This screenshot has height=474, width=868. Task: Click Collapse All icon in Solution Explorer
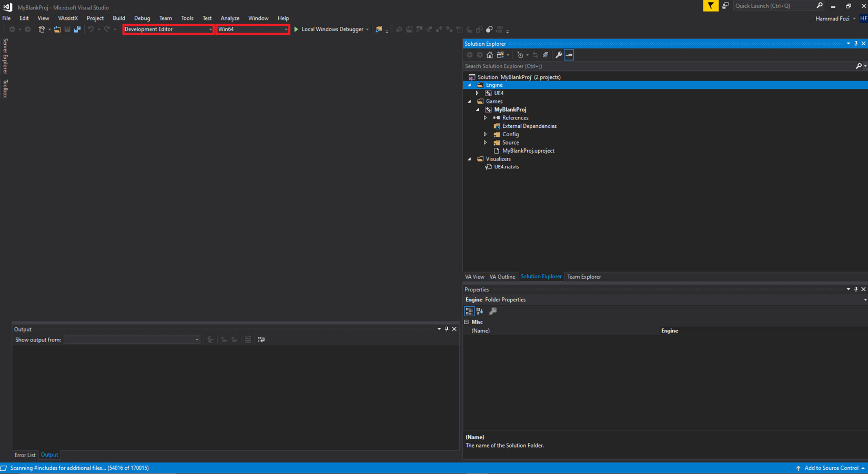coord(546,55)
